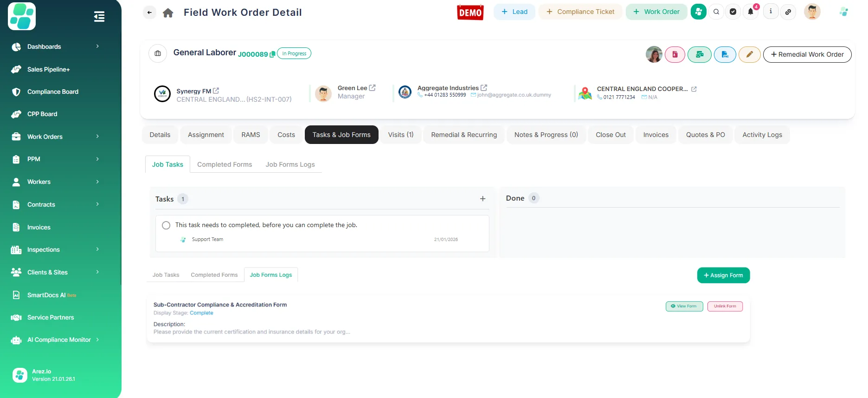Screen dimensions: 868x398
Task: Click the Remedial Work Order button
Action: pyautogui.click(x=807, y=54)
